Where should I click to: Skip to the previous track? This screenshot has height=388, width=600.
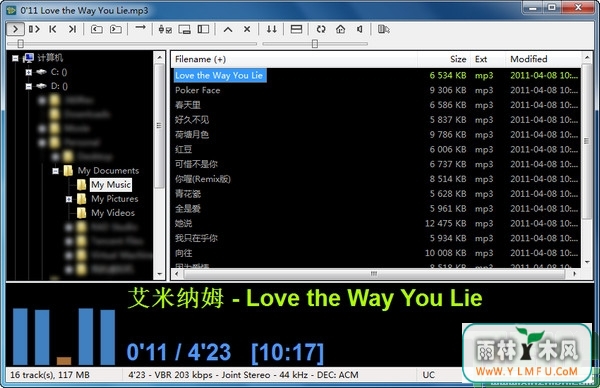click(53, 29)
